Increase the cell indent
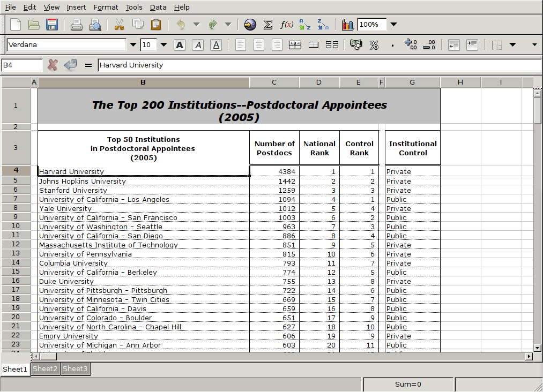Image resolution: width=543 pixels, height=392 pixels. (x=472, y=44)
